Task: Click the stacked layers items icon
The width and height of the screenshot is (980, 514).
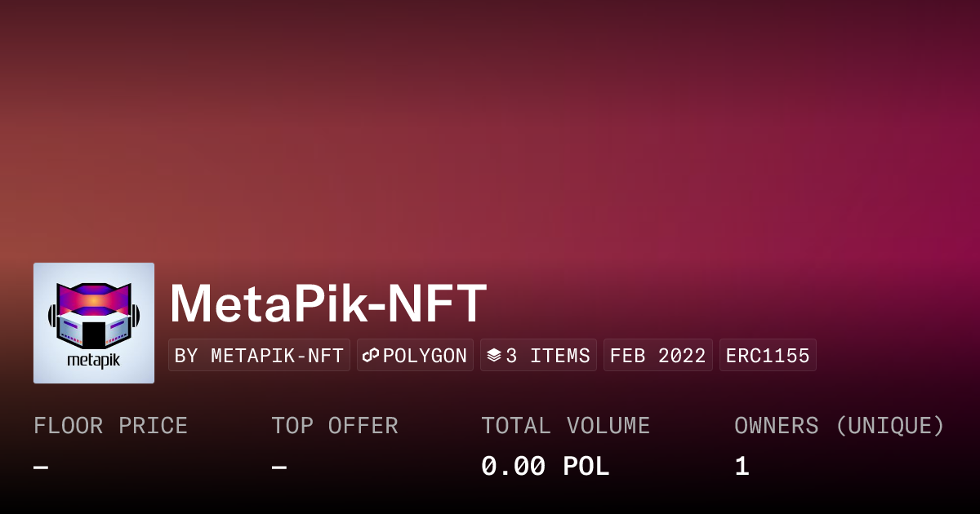Action: click(x=493, y=356)
